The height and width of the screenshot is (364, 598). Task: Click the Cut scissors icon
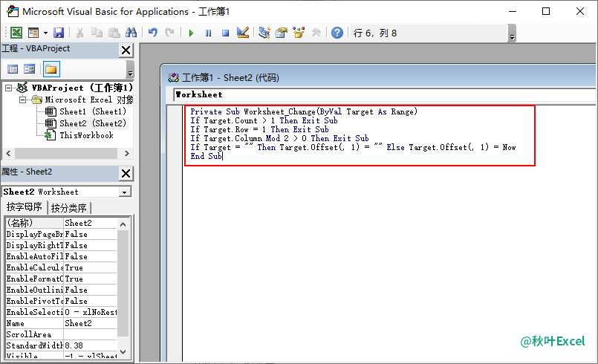click(x=79, y=33)
